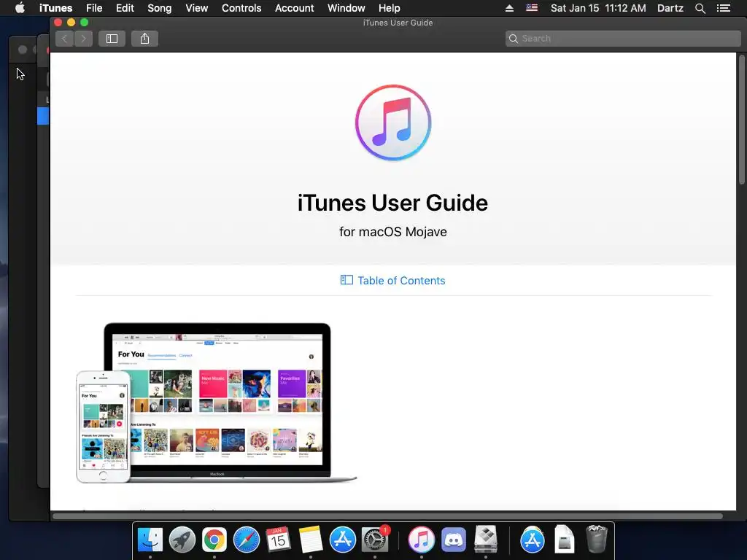This screenshot has height=560, width=747.
Task: Open the Song menu
Action: [159, 8]
